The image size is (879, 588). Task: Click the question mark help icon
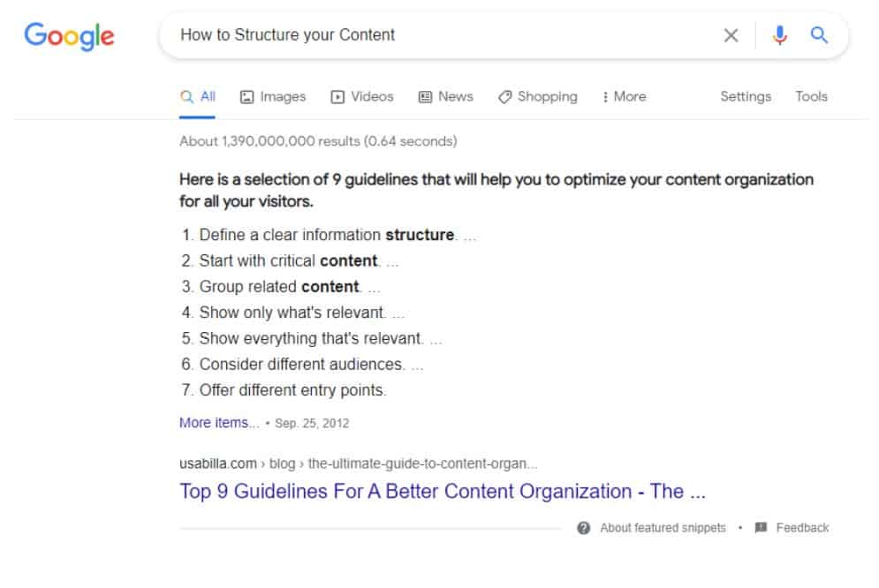click(584, 527)
